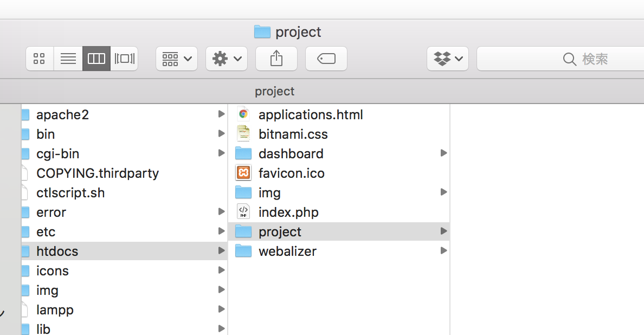This screenshot has height=335, width=644.
Task: Select the index.php file icon
Action: 243,212
